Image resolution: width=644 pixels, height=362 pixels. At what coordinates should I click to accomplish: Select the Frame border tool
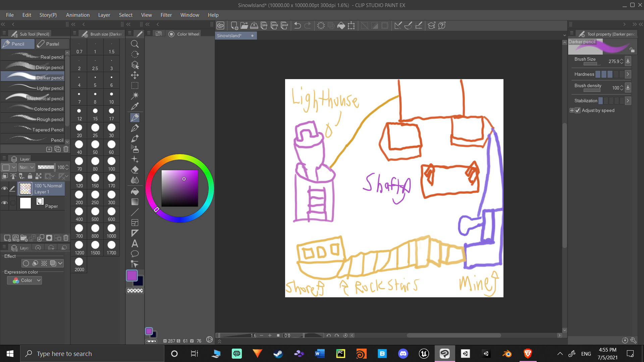(135, 223)
